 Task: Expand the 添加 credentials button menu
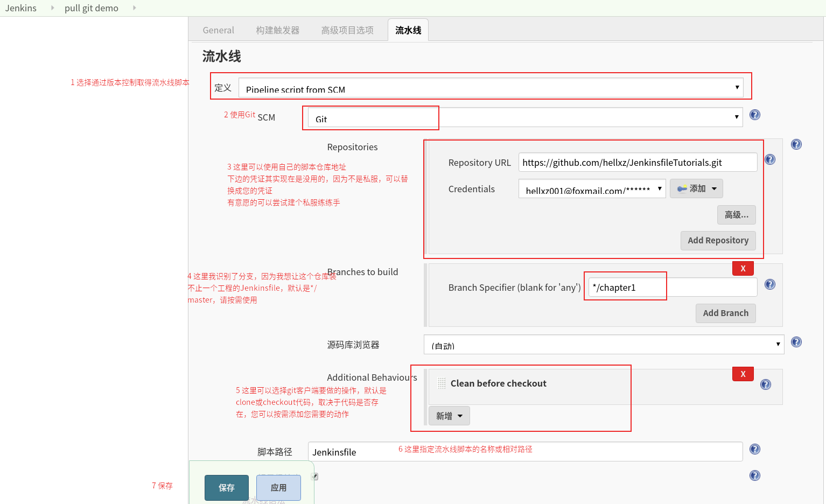tap(696, 188)
